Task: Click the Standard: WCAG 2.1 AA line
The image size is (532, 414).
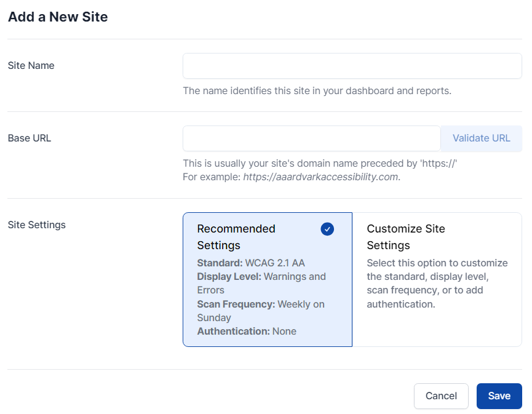Action: coord(251,263)
